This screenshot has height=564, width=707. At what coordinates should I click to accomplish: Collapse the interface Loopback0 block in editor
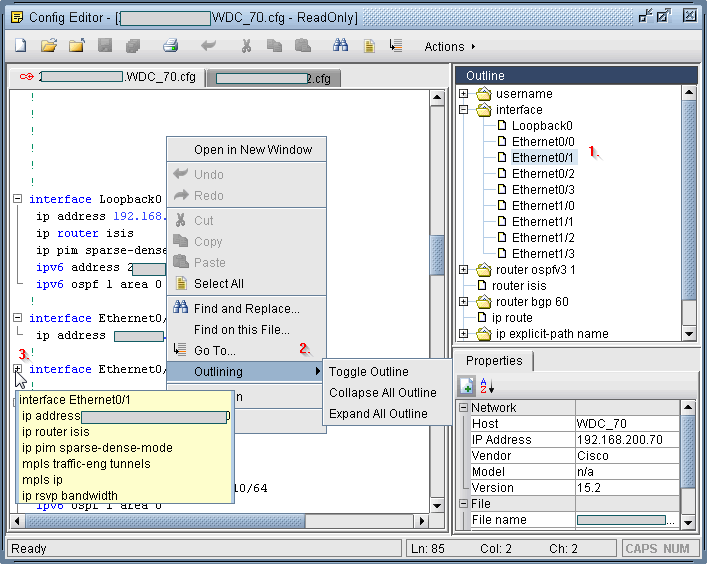point(18,200)
